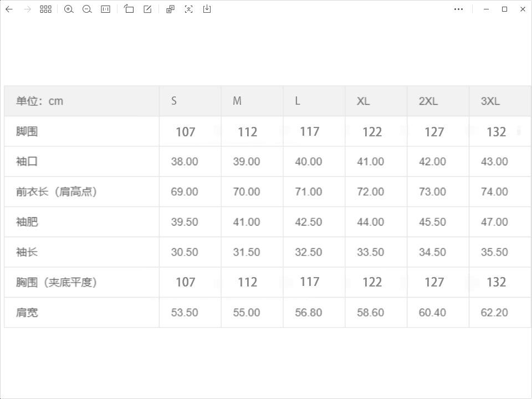Open the thumbnail grid view
Screen dimensions: 532x399
(x=46, y=9)
